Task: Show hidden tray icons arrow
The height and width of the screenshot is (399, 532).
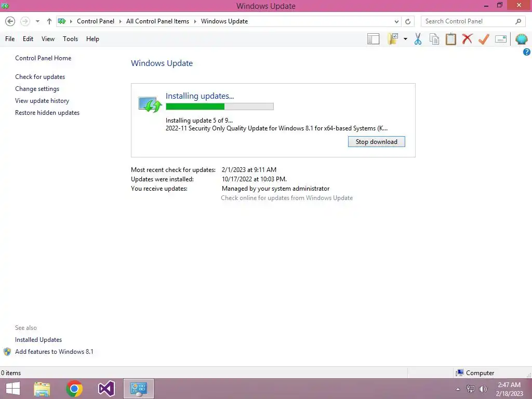Action: (x=458, y=389)
